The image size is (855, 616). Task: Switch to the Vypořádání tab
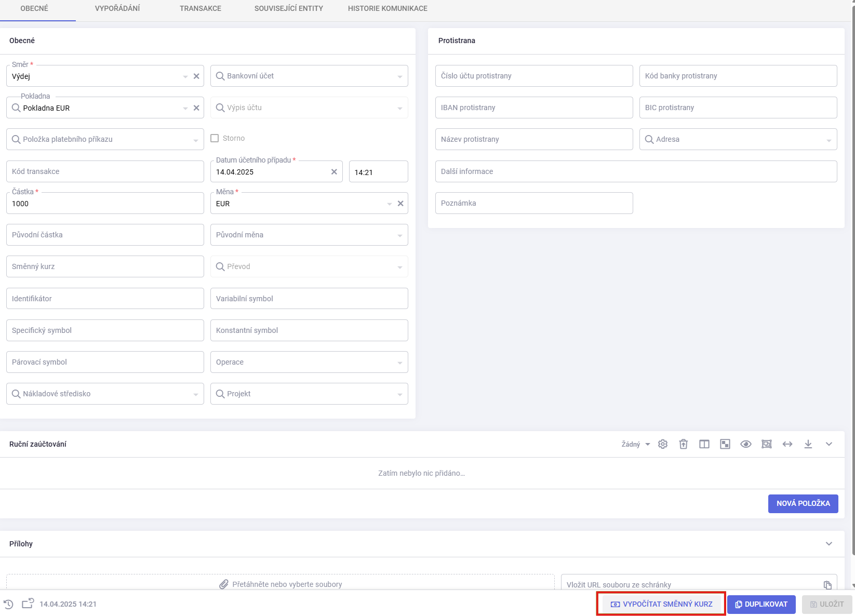117,8
